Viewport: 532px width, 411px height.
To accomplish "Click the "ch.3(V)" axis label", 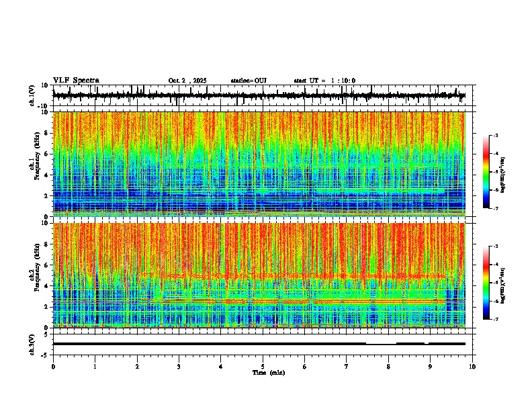I will [32, 345].
